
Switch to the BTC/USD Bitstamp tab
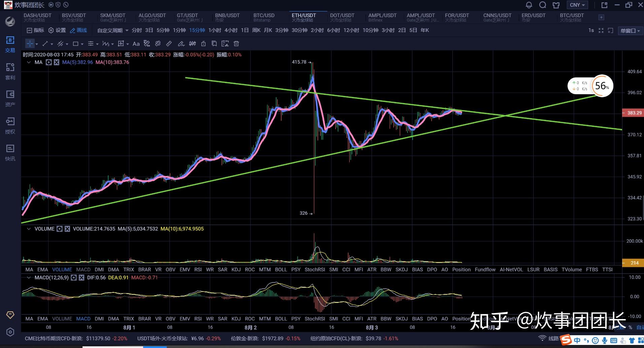[x=264, y=18]
